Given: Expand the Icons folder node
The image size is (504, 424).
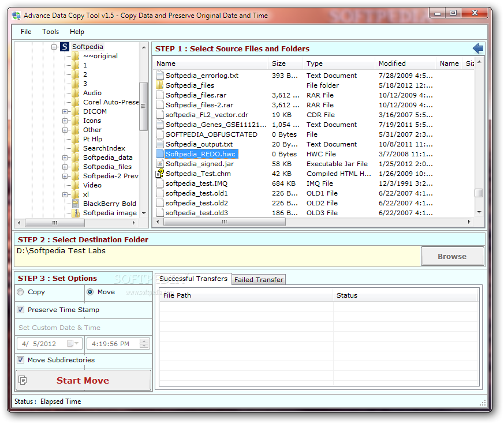Looking at the screenshot, I should [65, 121].
